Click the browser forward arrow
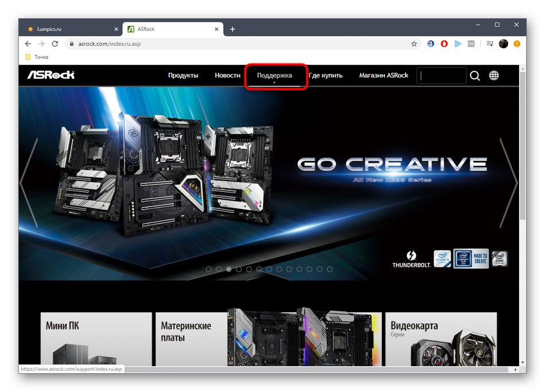The image size is (545, 392). point(41,44)
